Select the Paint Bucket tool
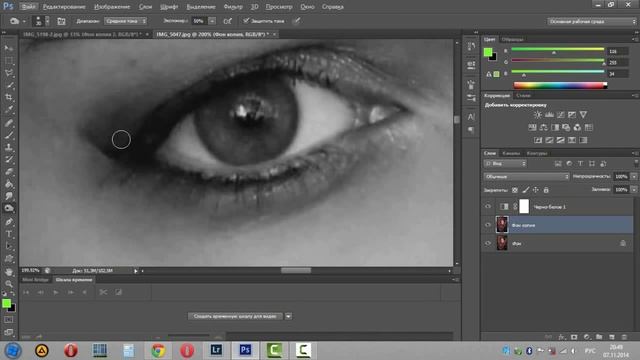The height and width of the screenshot is (360, 640). click(9, 184)
